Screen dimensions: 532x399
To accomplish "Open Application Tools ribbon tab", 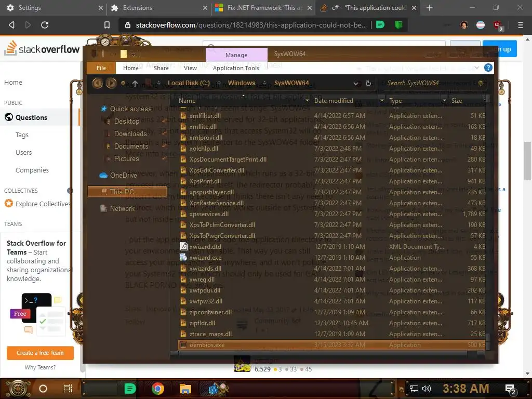I will tap(236, 68).
